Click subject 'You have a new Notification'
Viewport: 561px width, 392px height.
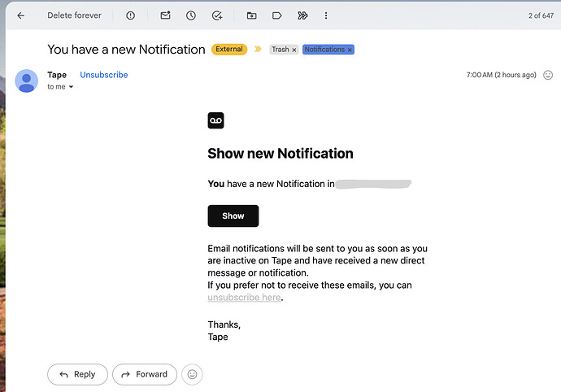tap(126, 50)
